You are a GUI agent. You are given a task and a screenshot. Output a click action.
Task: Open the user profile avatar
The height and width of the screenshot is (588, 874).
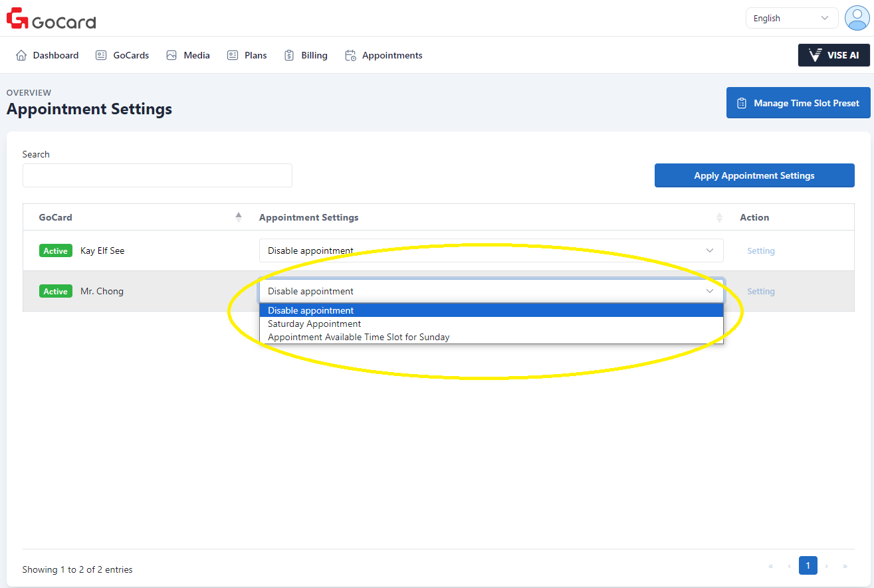[x=857, y=18]
